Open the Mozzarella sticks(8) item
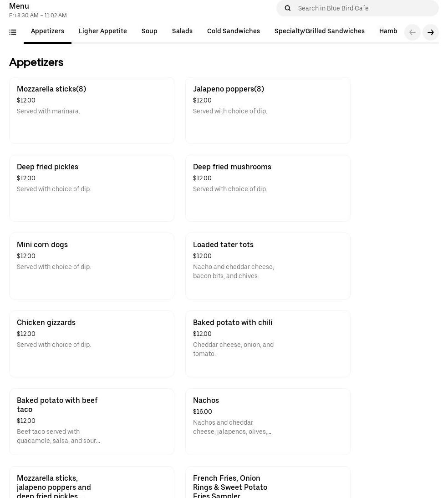This screenshot has height=498, width=448. 92,110
